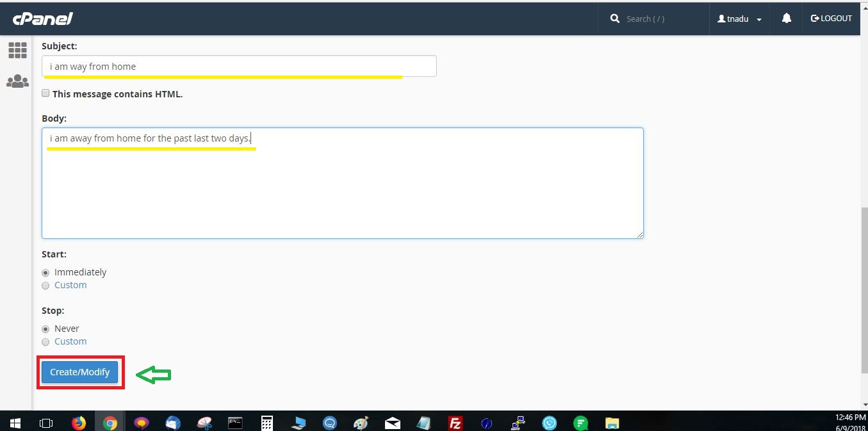Click the page vertical scrollbar thumb

[x=864, y=290]
